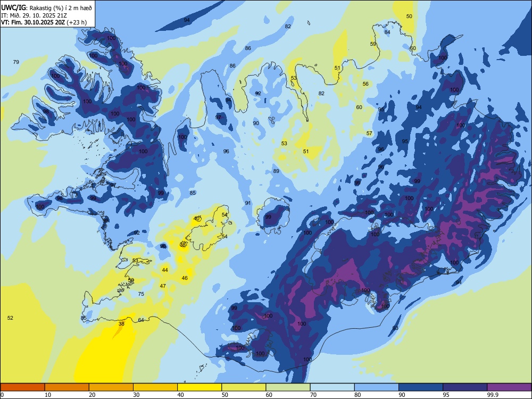The height and width of the screenshot is (399, 532).
Task: Click the amber 20–30 legend swatch
Action: click(111, 387)
